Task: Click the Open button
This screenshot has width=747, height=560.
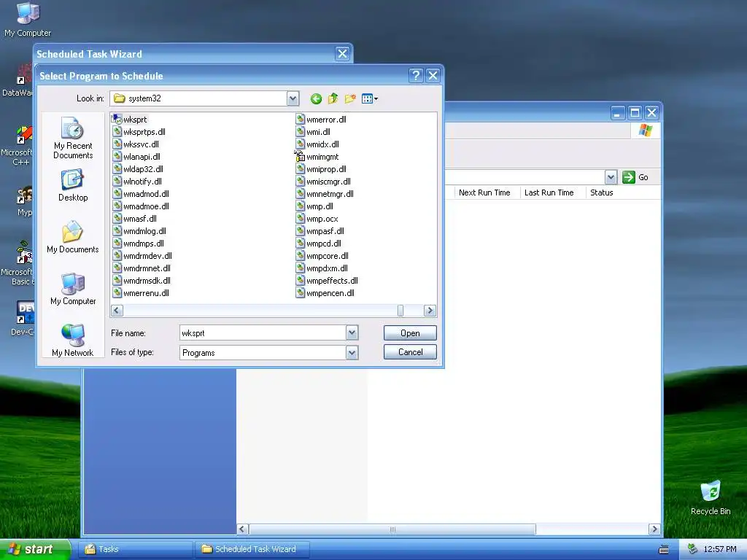Action: coord(410,332)
